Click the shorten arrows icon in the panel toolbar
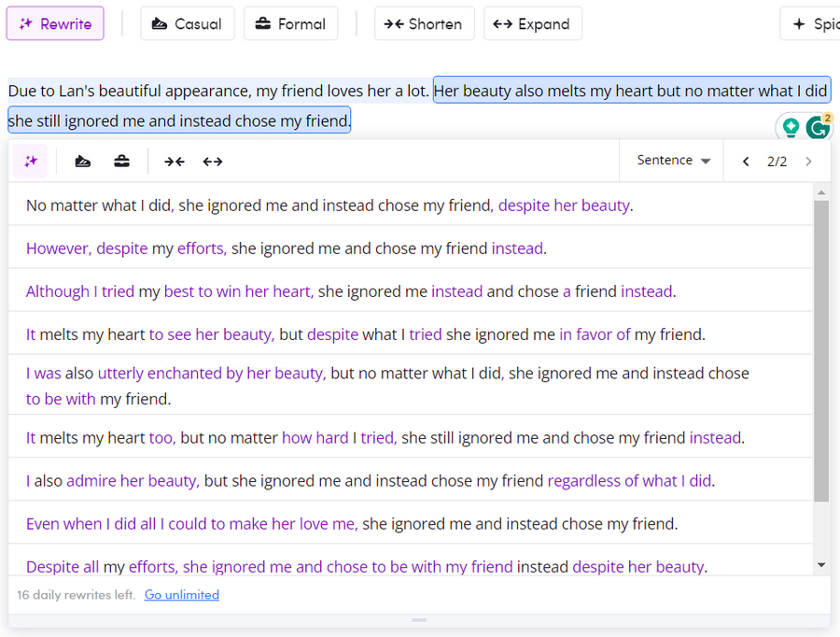840x637 pixels. [175, 161]
